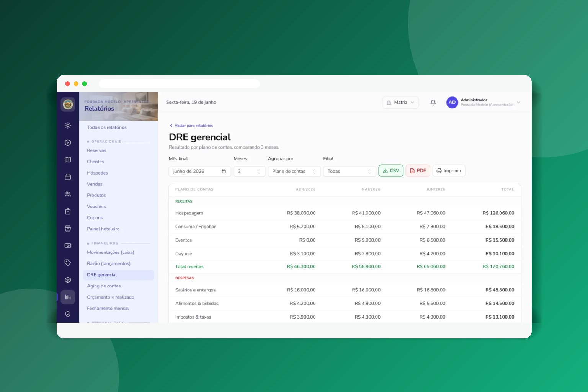Open notifications bell
The height and width of the screenshot is (392, 588).
click(433, 103)
